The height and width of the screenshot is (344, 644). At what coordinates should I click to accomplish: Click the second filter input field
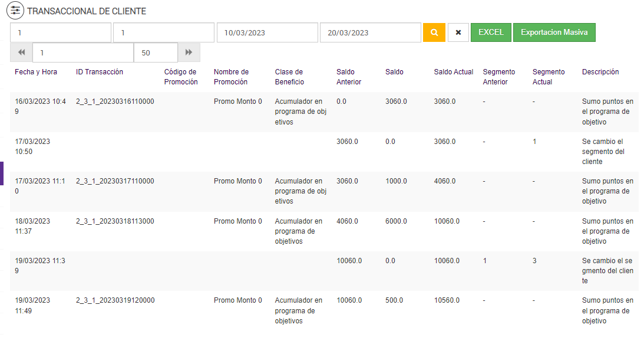[163, 32]
